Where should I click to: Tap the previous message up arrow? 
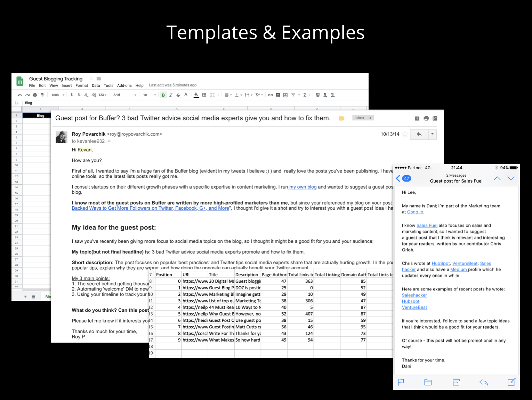[x=497, y=178]
